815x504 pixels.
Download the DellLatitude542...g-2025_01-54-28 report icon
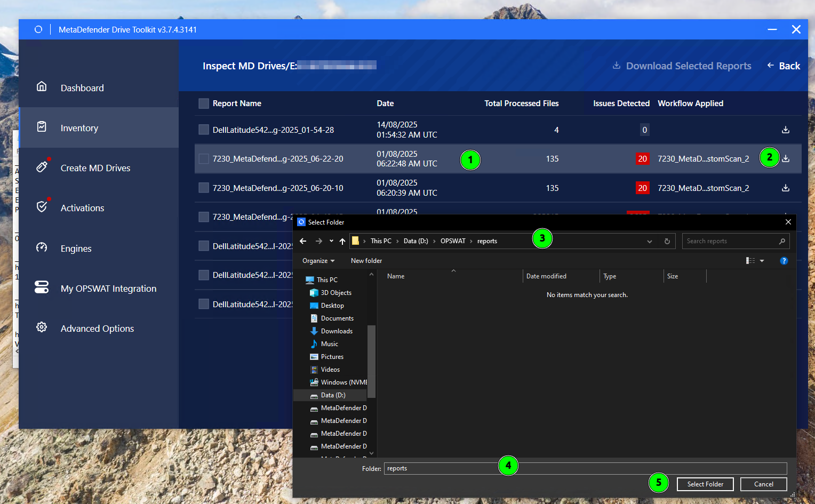pos(786,130)
